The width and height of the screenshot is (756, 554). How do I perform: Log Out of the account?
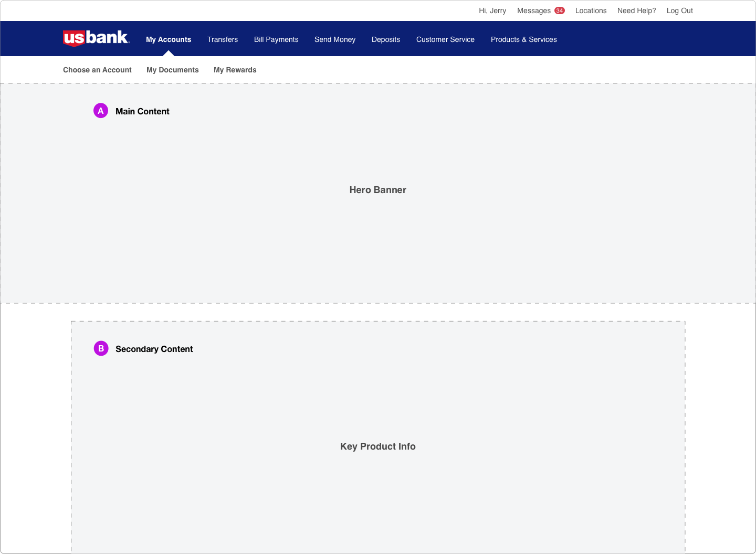pyautogui.click(x=680, y=10)
